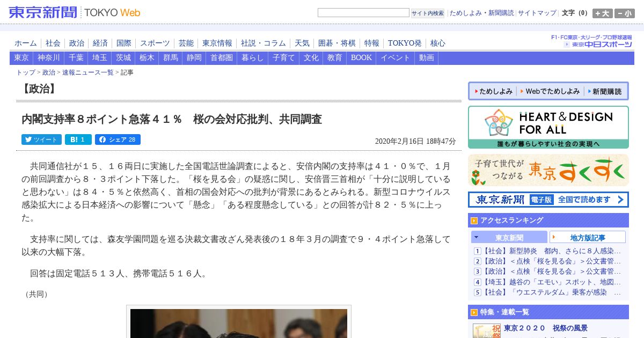Select 首都圏 in the regional bar
Viewport: 644px width, 338px height.
pyautogui.click(x=222, y=58)
